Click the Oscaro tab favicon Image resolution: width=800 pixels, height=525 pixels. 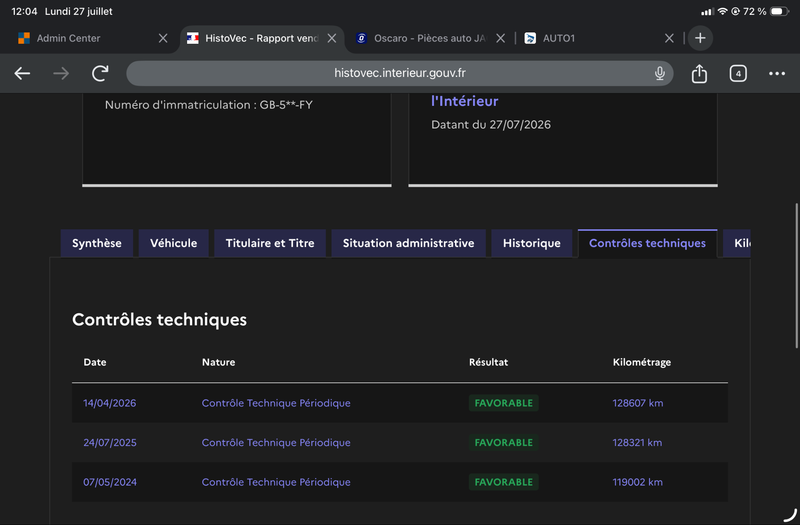pyautogui.click(x=361, y=38)
